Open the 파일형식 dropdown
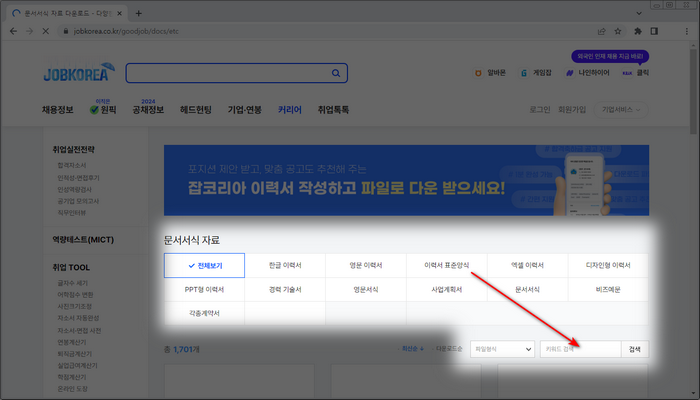This screenshot has height=400, width=700. click(x=502, y=349)
